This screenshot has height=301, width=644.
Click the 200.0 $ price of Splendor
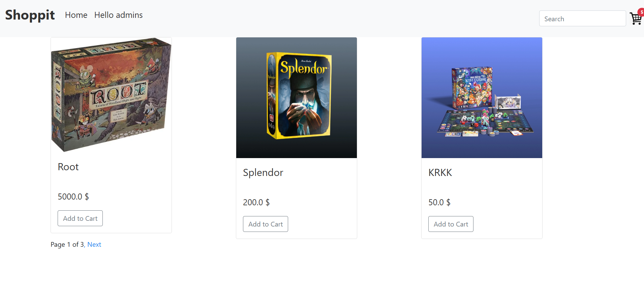[256, 202]
